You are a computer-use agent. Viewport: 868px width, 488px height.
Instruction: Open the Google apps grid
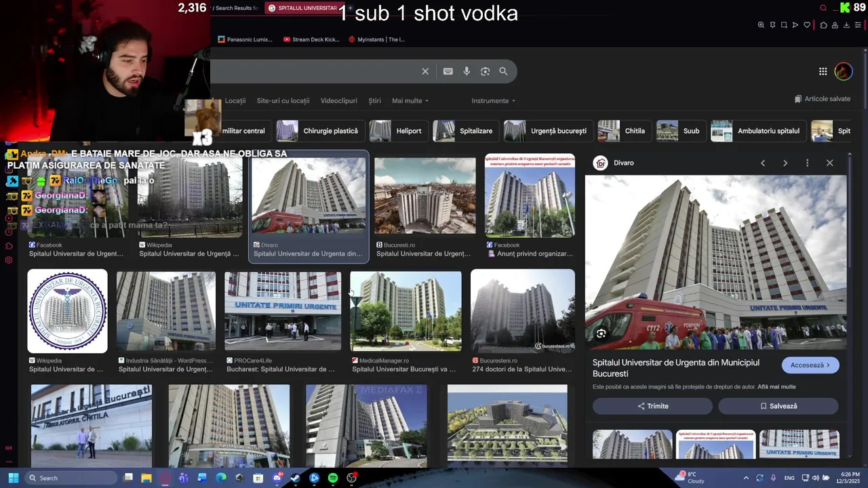(823, 71)
